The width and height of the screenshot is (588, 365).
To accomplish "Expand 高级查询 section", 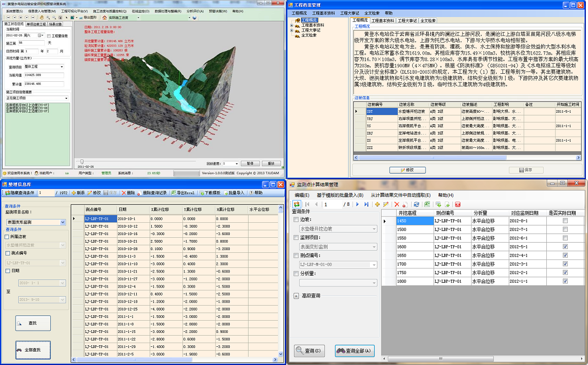I will 296,296.
